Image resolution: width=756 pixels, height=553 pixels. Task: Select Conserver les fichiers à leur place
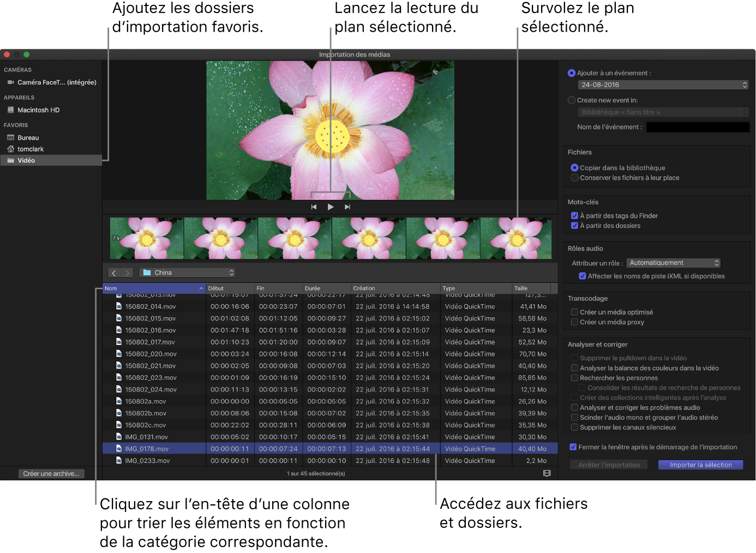tap(574, 177)
